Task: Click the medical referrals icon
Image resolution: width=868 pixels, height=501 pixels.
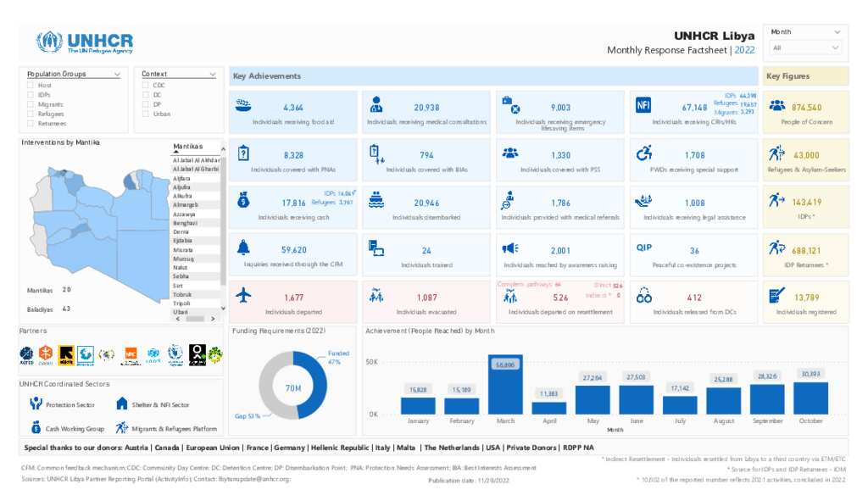Action: click(x=508, y=200)
